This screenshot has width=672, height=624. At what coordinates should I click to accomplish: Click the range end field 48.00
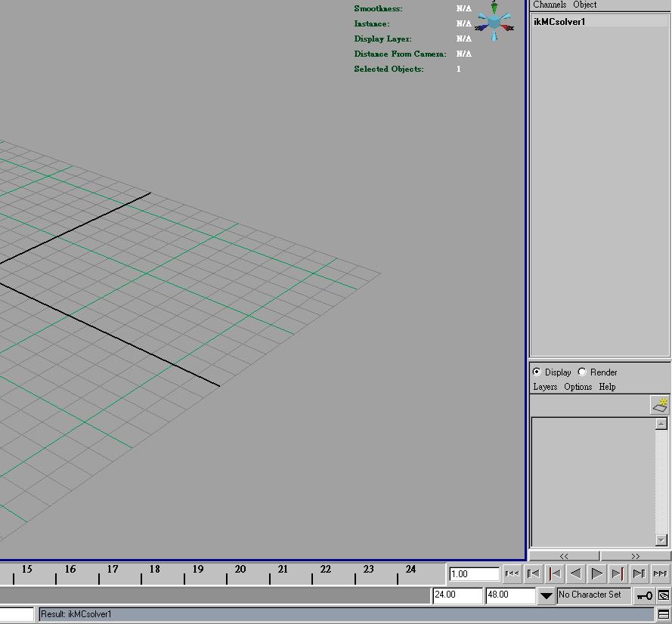click(x=510, y=595)
